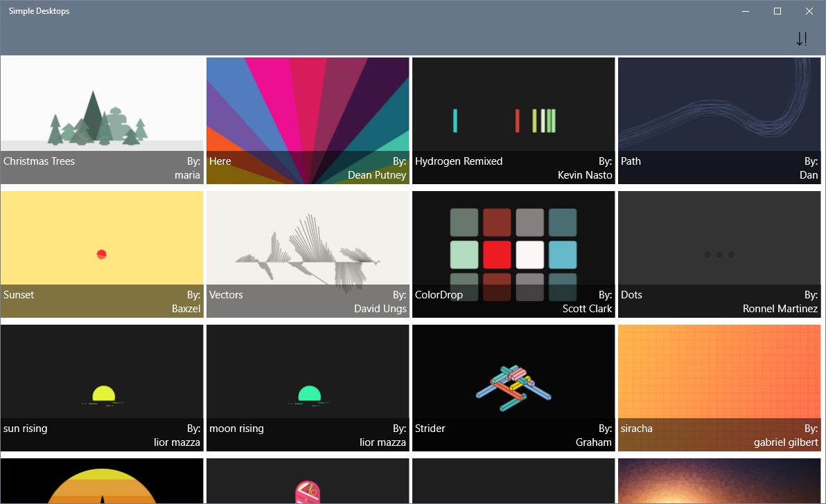Click the download wallpapers icon in the toolbar

click(x=801, y=39)
